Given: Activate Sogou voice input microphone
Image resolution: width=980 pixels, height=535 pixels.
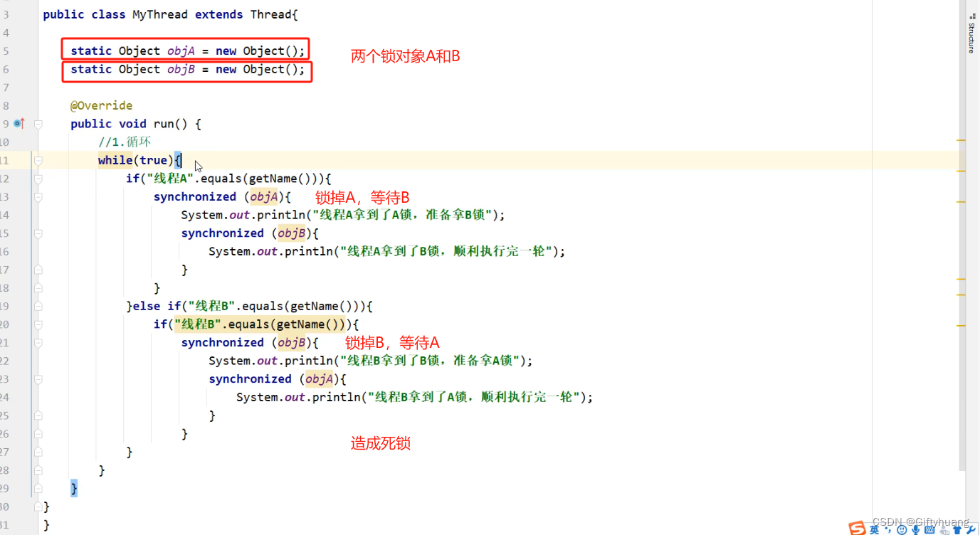Looking at the screenshot, I should 915,529.
